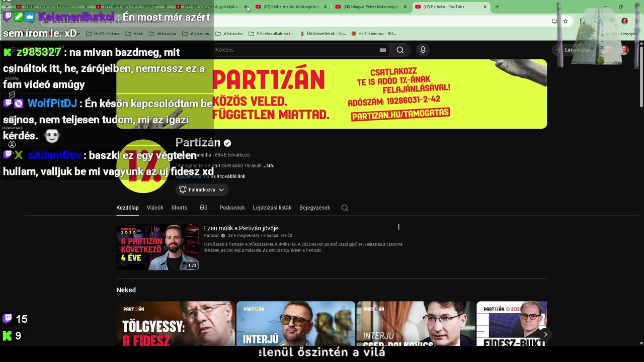Expand the Feliratkozva subscription dropdown
The height and width of the screenshot is (362, 644).
pyautogui.click(x=202, y=190)
